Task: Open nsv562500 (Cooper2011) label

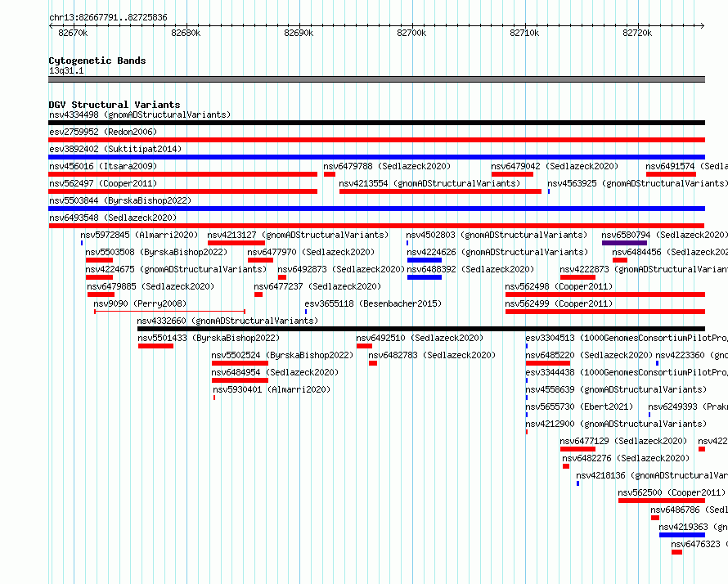Action: pos(672,492)
